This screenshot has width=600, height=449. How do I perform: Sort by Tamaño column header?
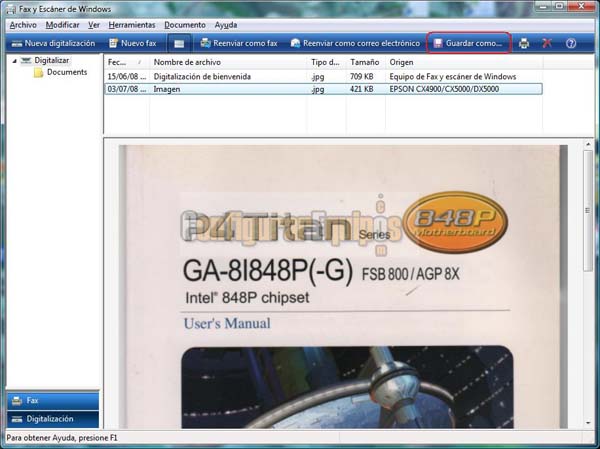coord(365,62)
